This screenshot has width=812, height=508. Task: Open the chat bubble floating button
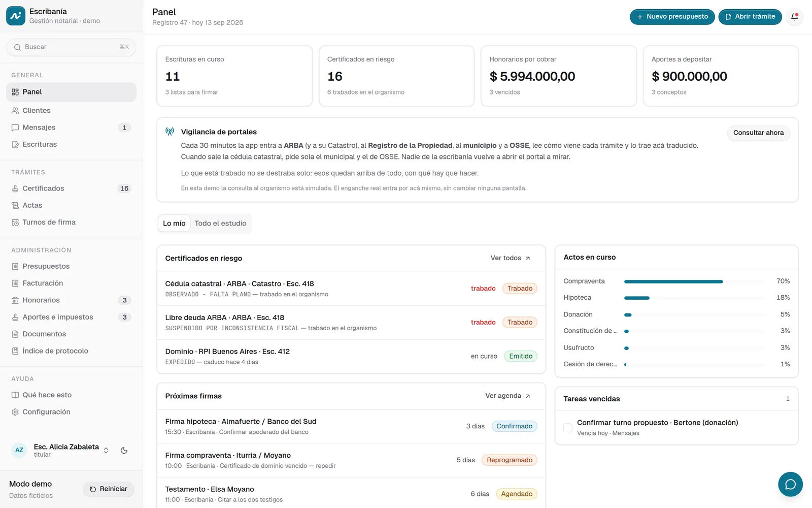[790, 484]
